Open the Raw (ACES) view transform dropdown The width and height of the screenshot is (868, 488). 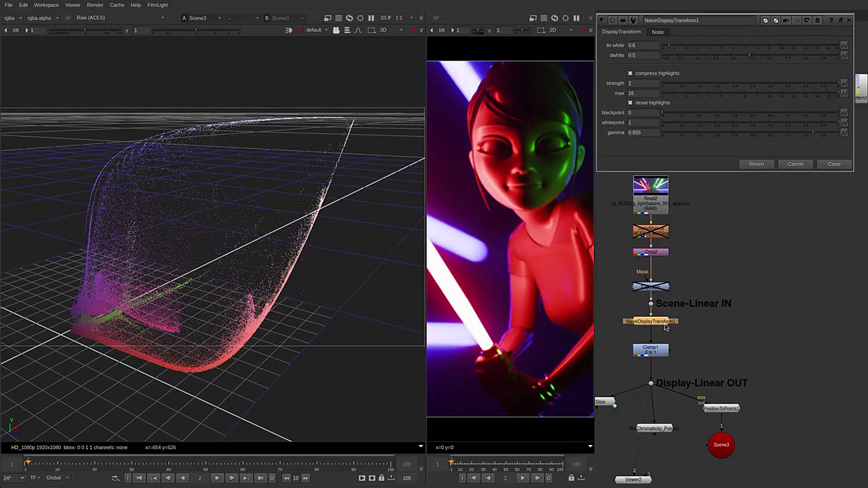(120, 18)
